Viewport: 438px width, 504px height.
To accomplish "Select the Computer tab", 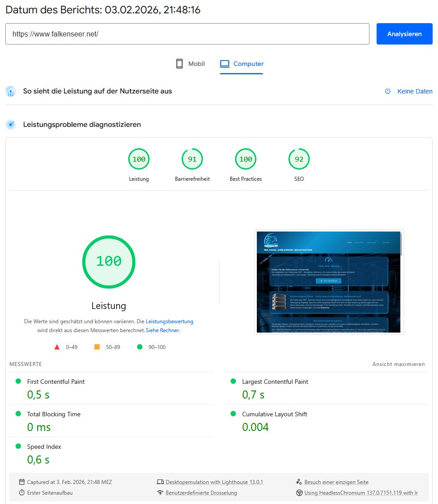I will 242,64.
